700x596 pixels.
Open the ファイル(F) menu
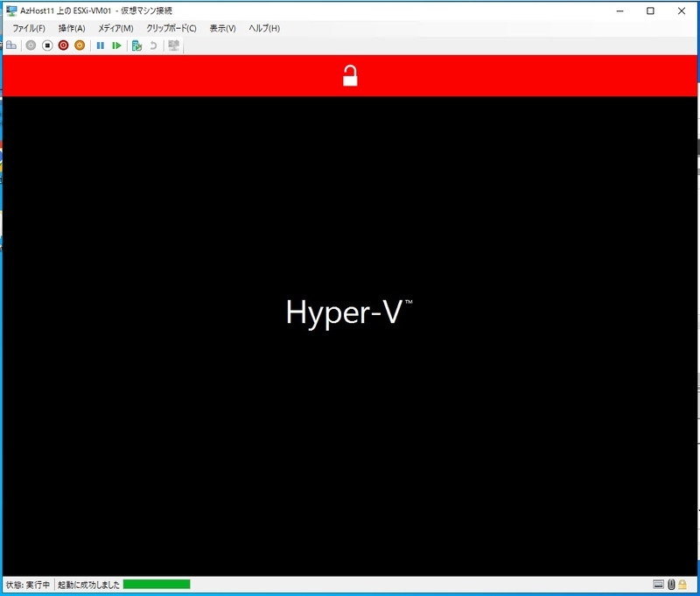pyautogui.click(x=29, y=28)
